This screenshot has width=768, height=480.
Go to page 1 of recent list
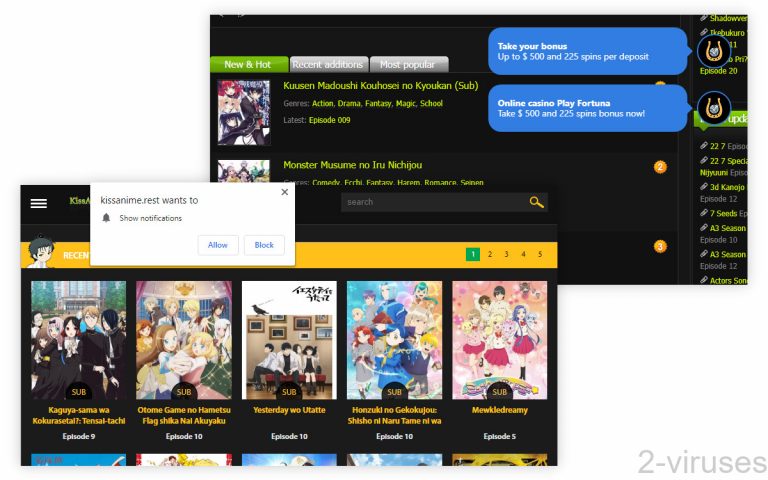(473, 254)
